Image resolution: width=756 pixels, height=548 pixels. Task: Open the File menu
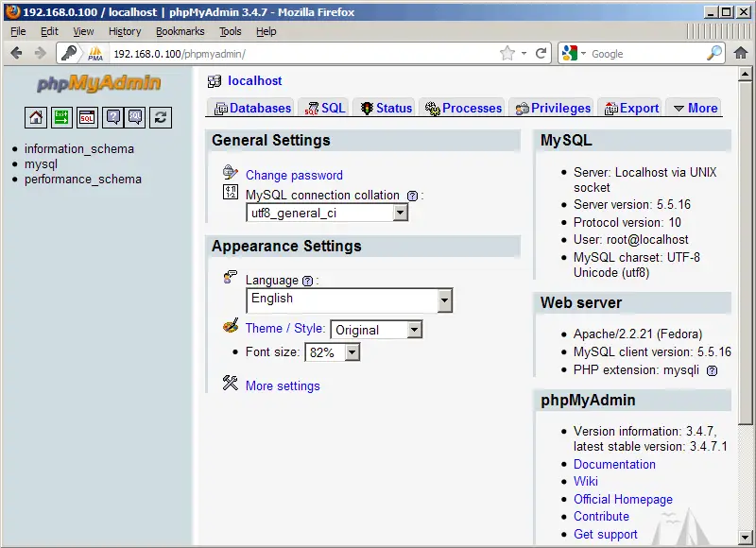(18, 31)
